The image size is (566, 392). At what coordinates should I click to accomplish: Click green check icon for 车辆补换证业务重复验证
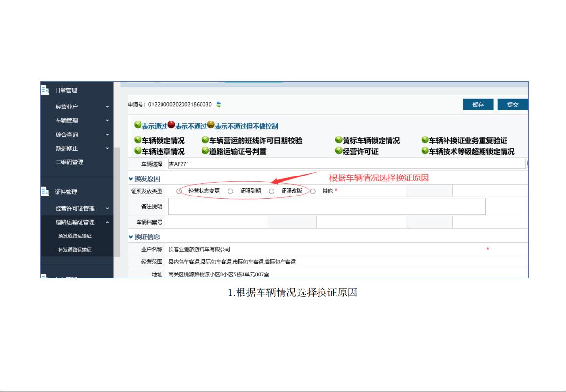(425, 139)
